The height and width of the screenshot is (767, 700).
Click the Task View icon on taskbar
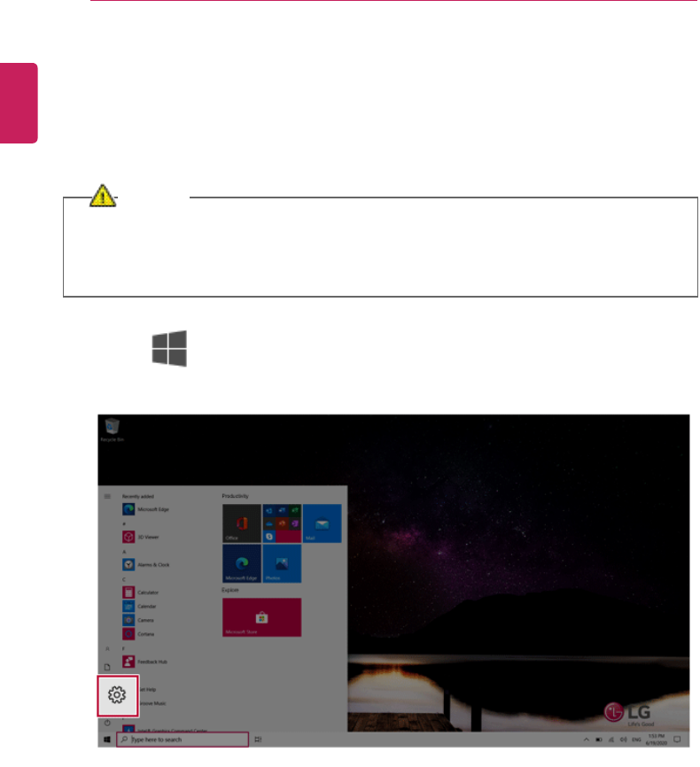tap(258, 740)
